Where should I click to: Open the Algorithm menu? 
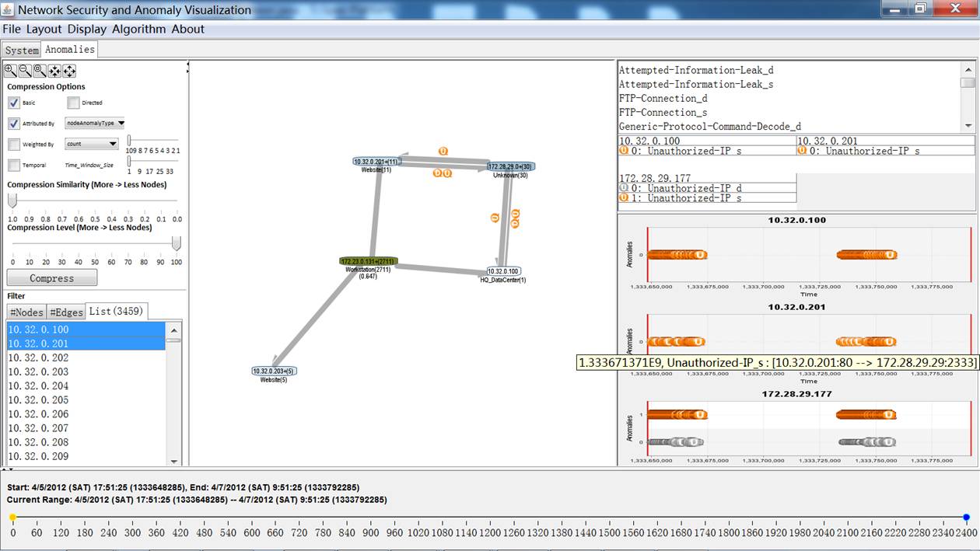click(x=138, y=29)
